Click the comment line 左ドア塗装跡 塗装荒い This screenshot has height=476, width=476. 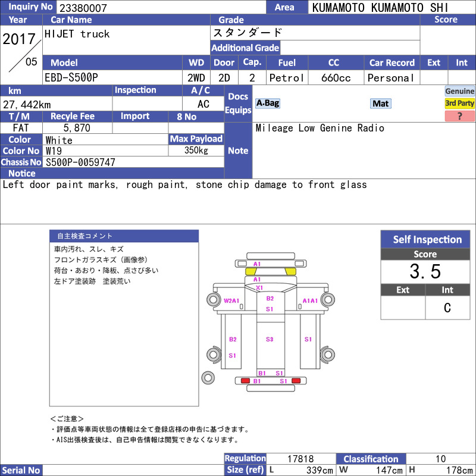pyautogui.click(x=92, y=281)
